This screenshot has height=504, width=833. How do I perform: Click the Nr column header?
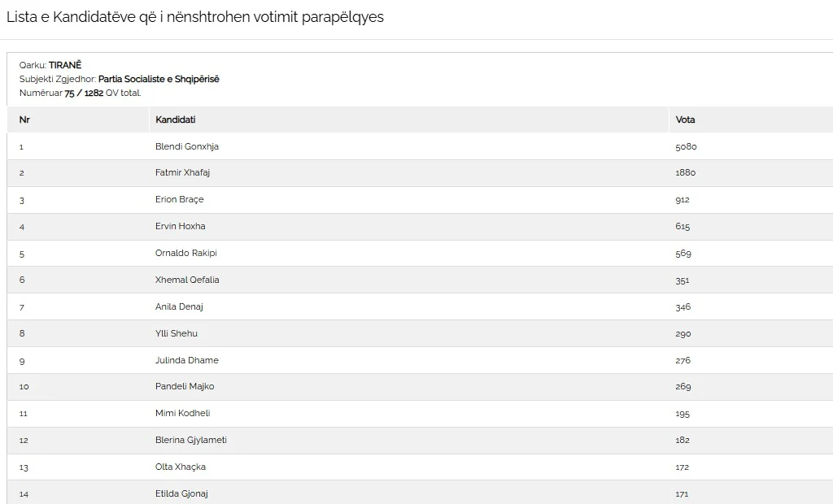(24, 119)
